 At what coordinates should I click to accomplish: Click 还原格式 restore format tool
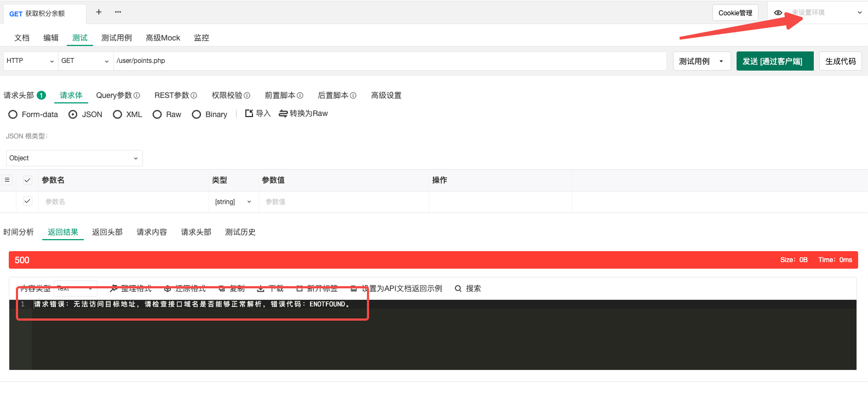185,288
